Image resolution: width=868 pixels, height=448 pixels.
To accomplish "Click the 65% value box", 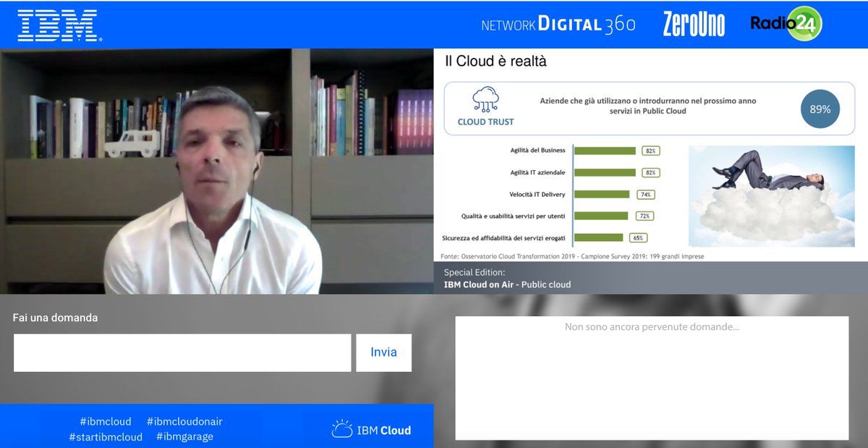I will 637,237.
